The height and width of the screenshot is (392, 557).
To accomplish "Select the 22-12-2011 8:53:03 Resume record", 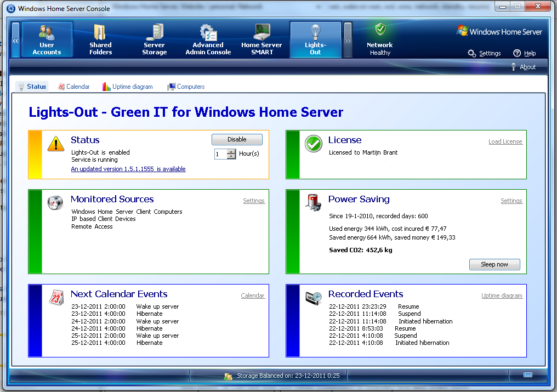I will point(372,329).
